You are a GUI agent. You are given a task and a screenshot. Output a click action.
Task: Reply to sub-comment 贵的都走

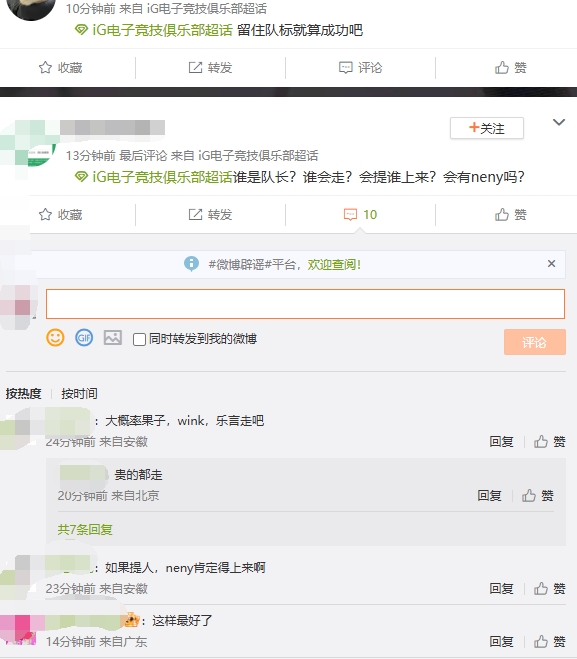click(x=489, y=496)
